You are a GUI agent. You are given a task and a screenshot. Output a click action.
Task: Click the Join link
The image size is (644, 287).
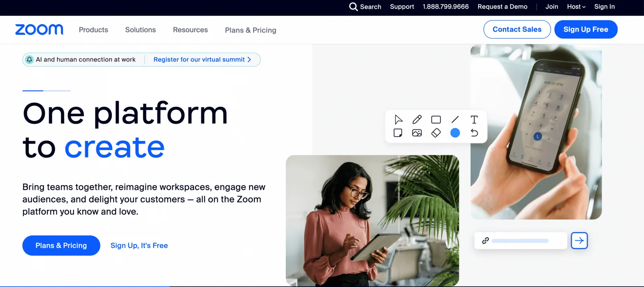point(552,7)
